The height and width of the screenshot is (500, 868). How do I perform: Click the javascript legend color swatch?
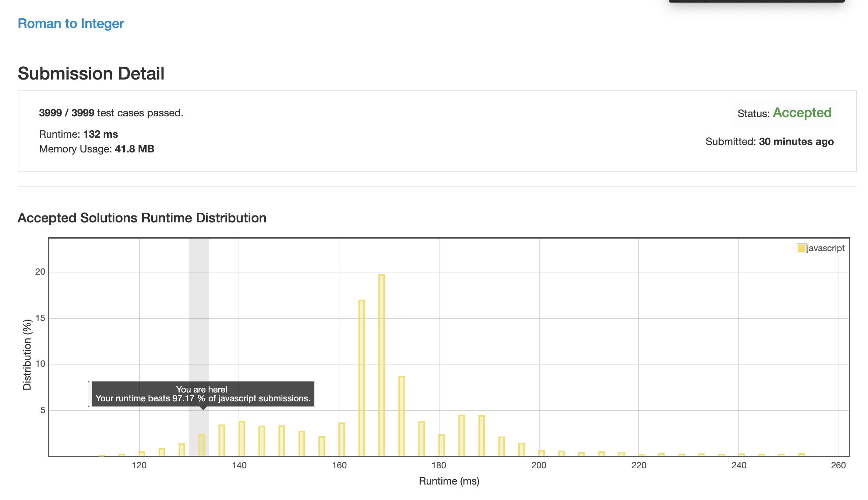[801, 248]
